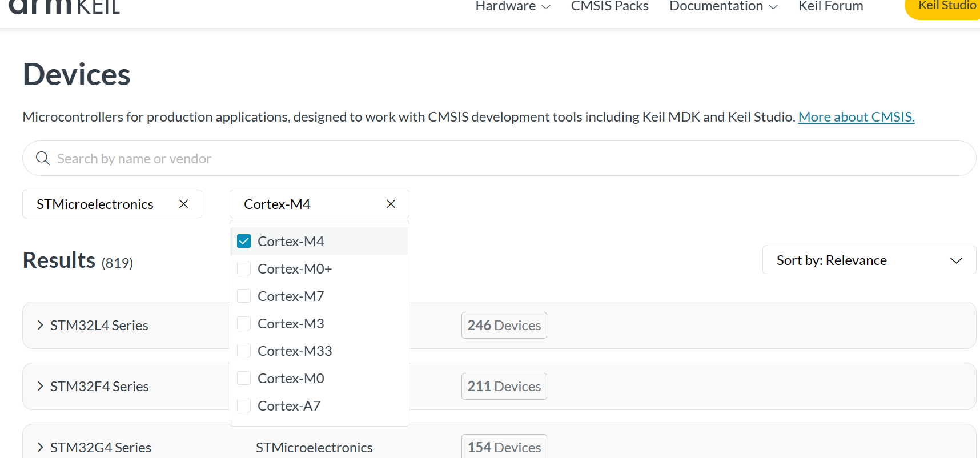Select the Cortex-M3 checkbox
Image resolution: width=980 pixels, height=458 pixels.
tap(244, 323)
